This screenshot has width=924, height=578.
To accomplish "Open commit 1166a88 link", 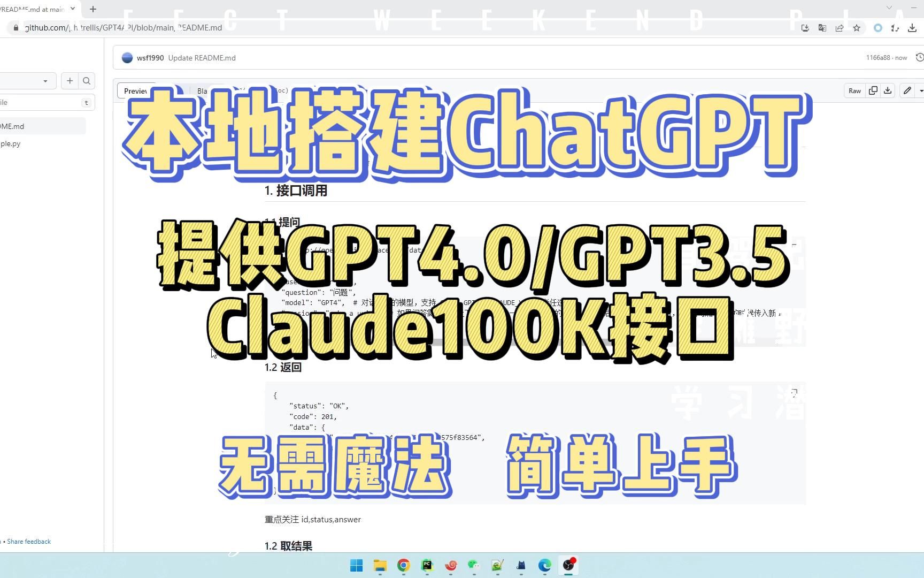I will tap(878, 58).
